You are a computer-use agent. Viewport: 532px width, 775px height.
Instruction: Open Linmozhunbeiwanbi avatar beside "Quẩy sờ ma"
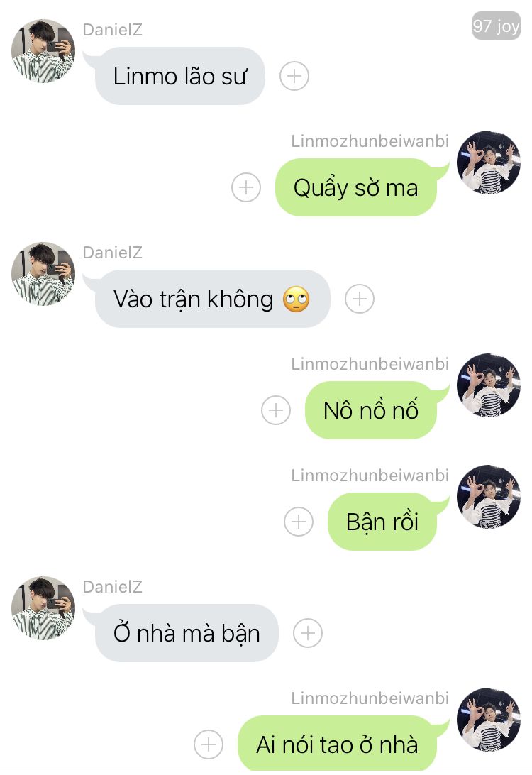point(489,162)
